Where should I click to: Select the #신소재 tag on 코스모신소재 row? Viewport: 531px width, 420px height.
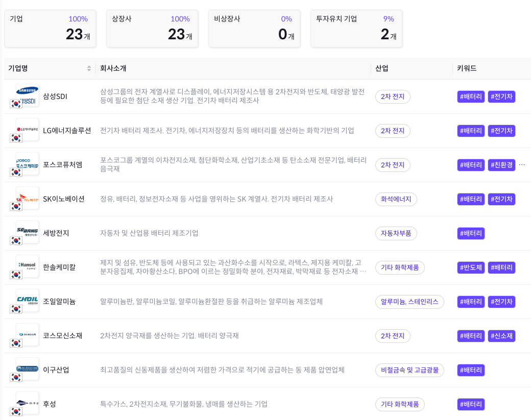pyautogui.click(x=501, y=336)
